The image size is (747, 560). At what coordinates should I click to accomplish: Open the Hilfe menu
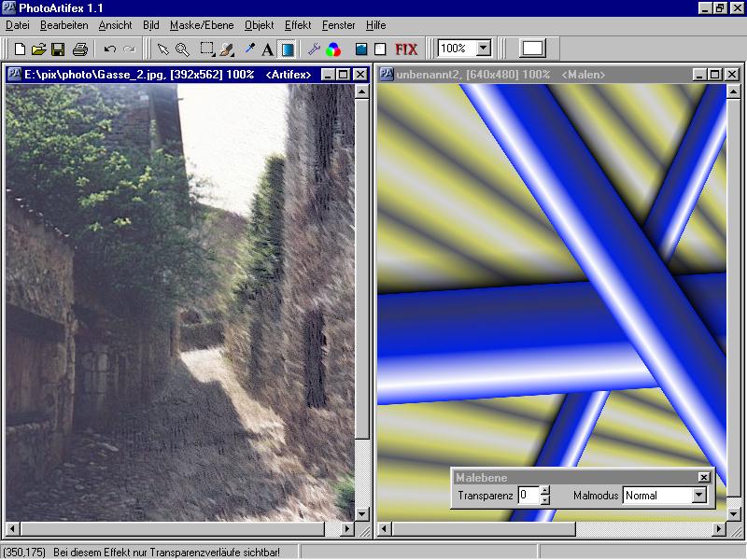pyautogui.click(x=376, y=25)
